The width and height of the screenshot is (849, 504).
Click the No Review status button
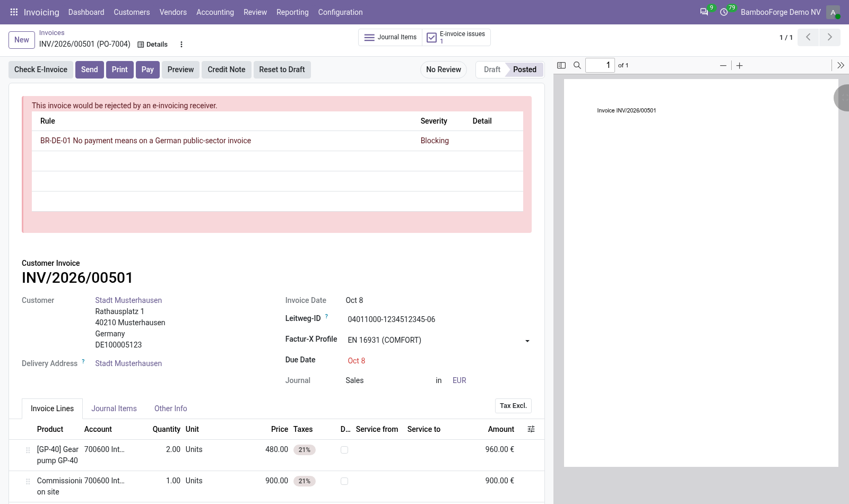click(x=444, y=69)
